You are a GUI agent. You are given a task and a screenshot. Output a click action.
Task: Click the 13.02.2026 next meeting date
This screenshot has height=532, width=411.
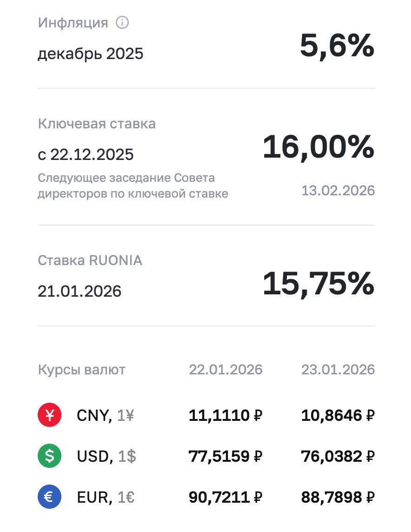tap(338, 191)
